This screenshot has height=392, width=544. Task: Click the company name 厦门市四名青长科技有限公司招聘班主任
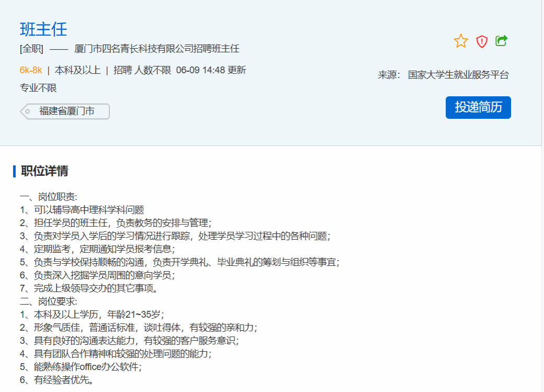point(157,49)
